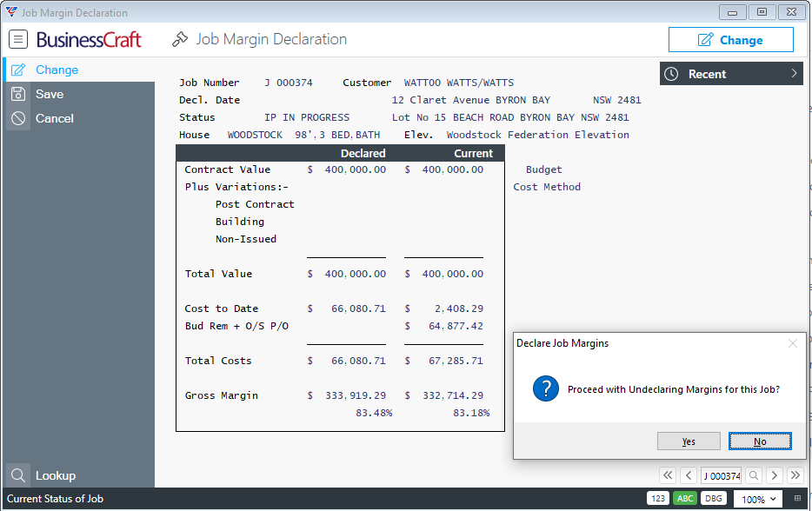The image size is (812, 511).
Task: Toggle the ABC indicator in status bar
Action: 685,499
